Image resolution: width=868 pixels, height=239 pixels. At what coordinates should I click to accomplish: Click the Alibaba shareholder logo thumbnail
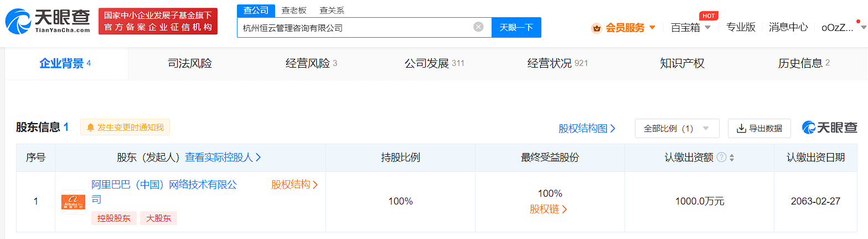point(73,202)
